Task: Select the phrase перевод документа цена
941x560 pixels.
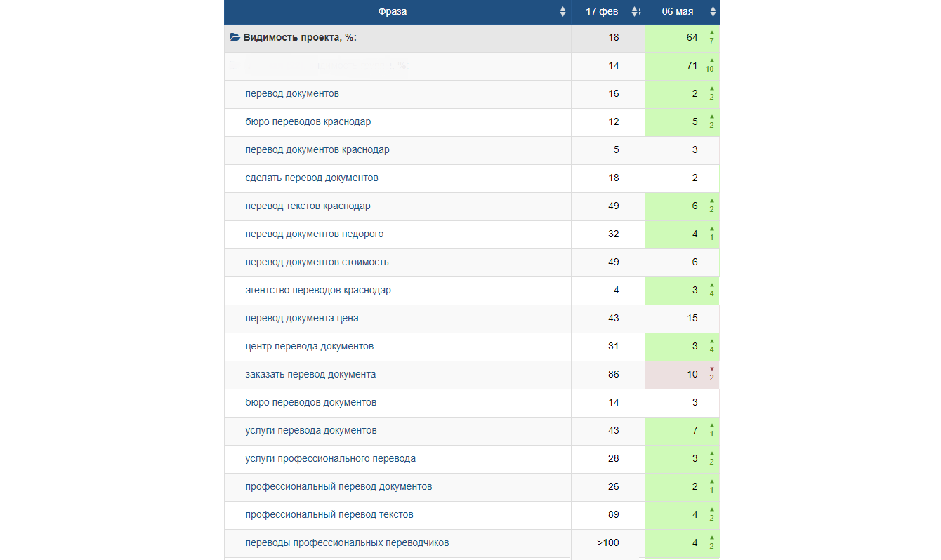Action: 302,319
